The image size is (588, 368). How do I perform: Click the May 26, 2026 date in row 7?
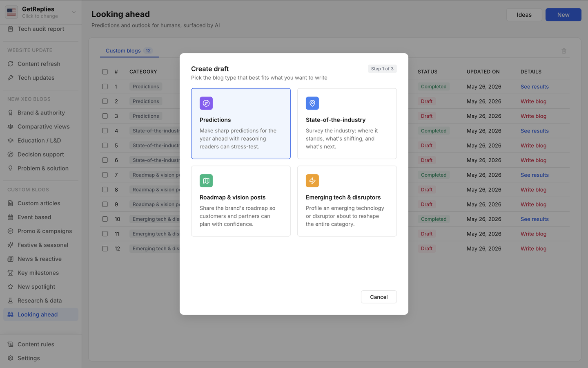(x=484, y=175)
